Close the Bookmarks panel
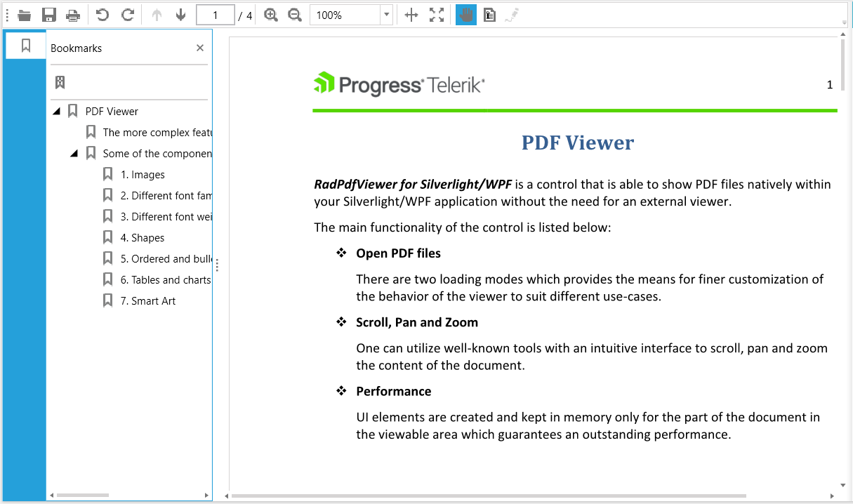 click(200, 47)
